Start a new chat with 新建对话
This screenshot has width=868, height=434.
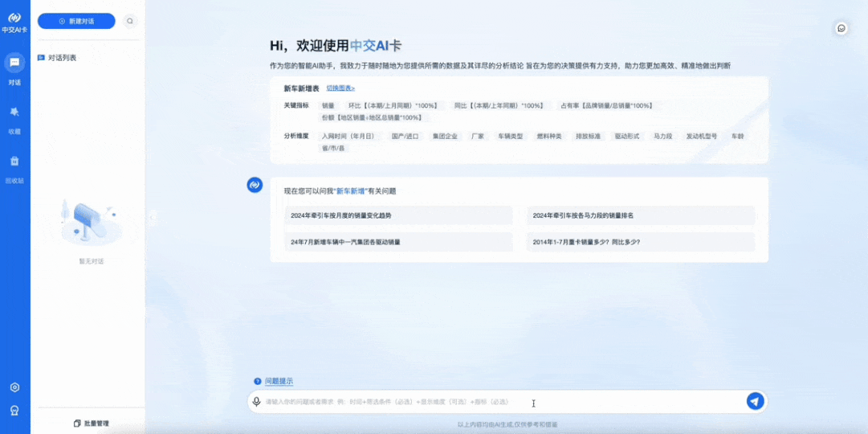[x=76, y=22]
